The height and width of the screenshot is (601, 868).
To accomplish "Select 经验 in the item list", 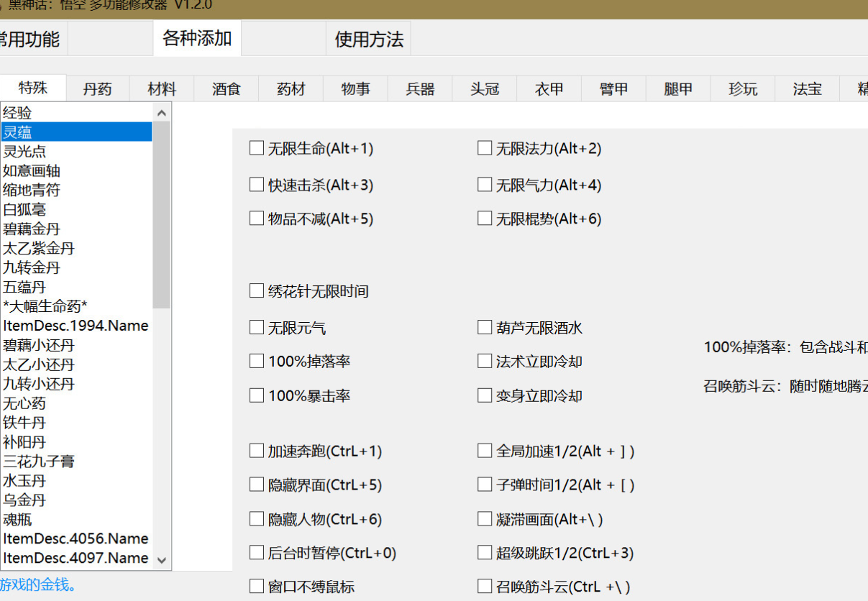I will 17,113.
